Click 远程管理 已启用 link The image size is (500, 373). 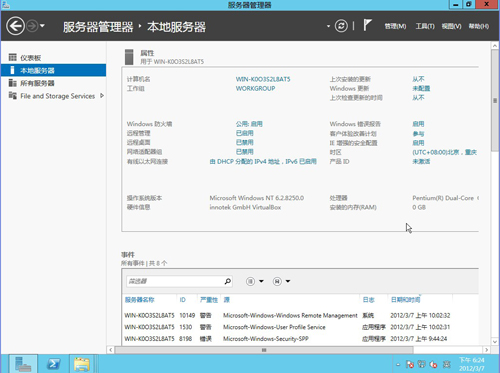click(x=244, y=133)
